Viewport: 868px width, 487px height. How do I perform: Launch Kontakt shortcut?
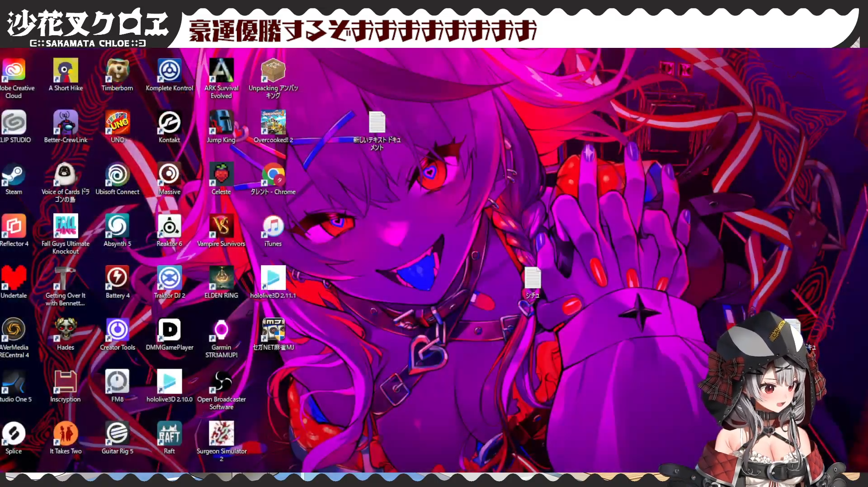pyautogui.click(x=170, y=122)
